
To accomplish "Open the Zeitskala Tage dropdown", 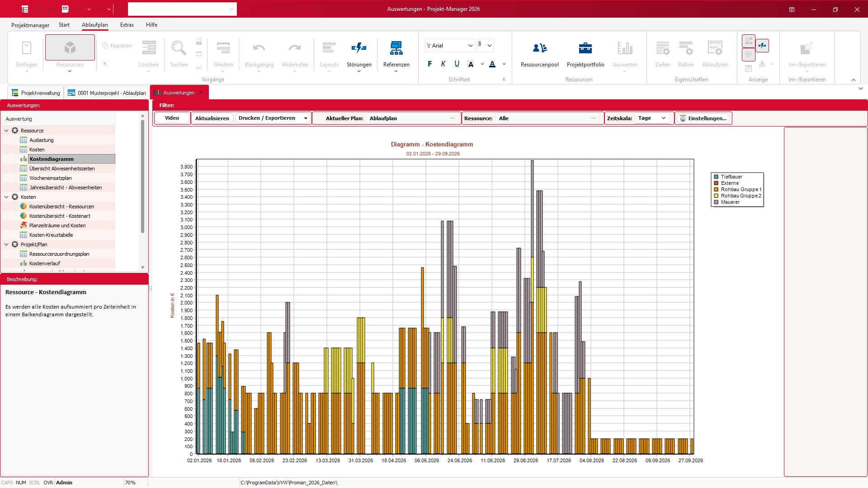I will click(651, 118).
